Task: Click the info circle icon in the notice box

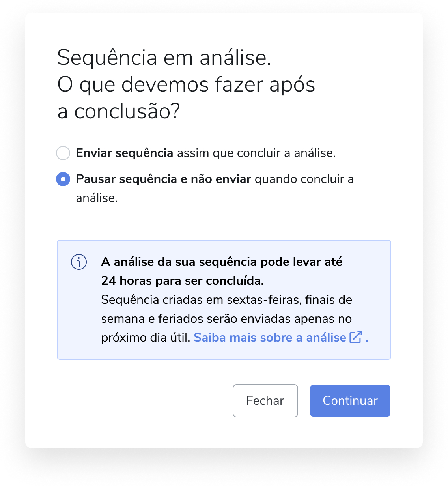Action: [79, 262]
